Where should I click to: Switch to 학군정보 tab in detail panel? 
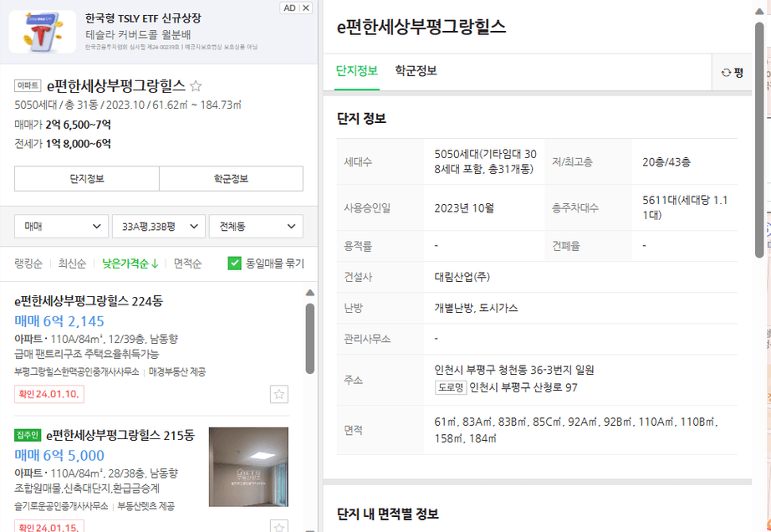[x=416, y=71]
